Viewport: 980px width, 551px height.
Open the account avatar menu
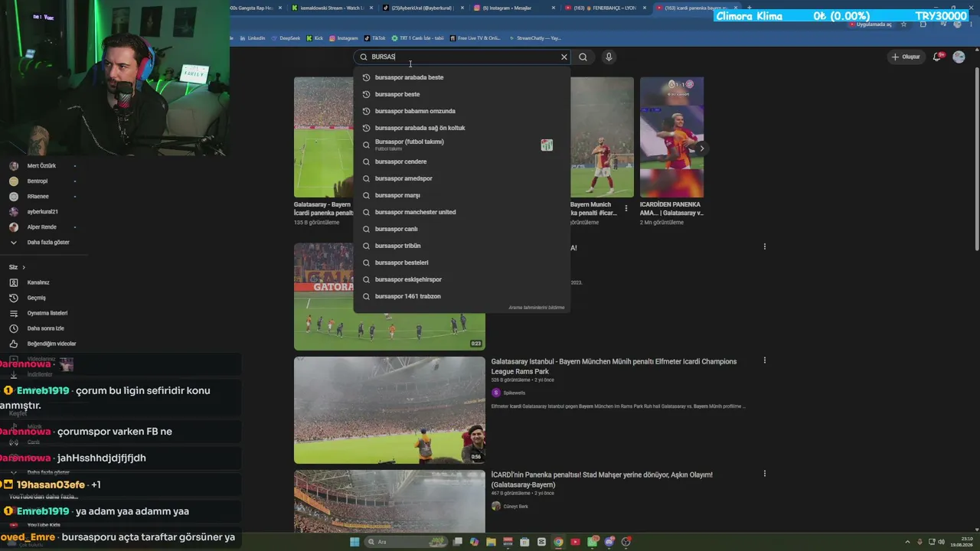[959, 57]
